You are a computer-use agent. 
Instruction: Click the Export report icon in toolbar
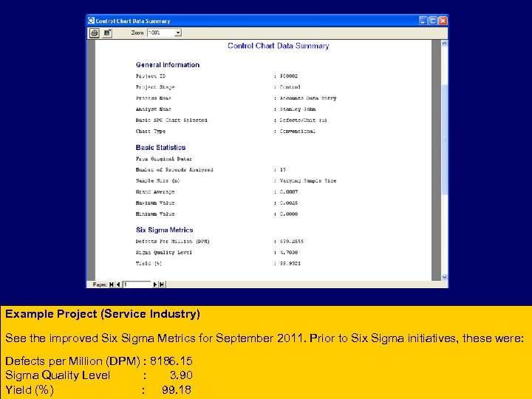pyautogui.click(x=107, y=33)
